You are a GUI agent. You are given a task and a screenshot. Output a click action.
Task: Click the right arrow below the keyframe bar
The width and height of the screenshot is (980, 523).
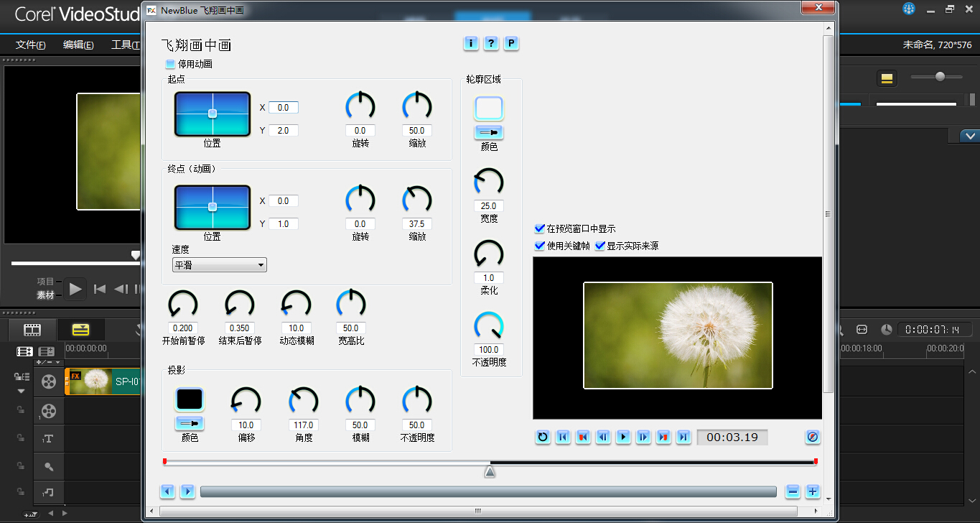[x=187, y=491]
